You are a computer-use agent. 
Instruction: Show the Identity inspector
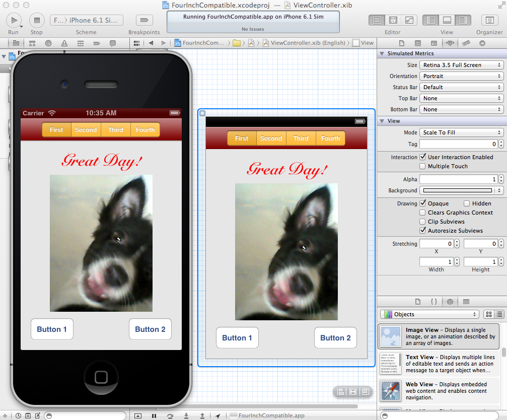coord(434,43)
